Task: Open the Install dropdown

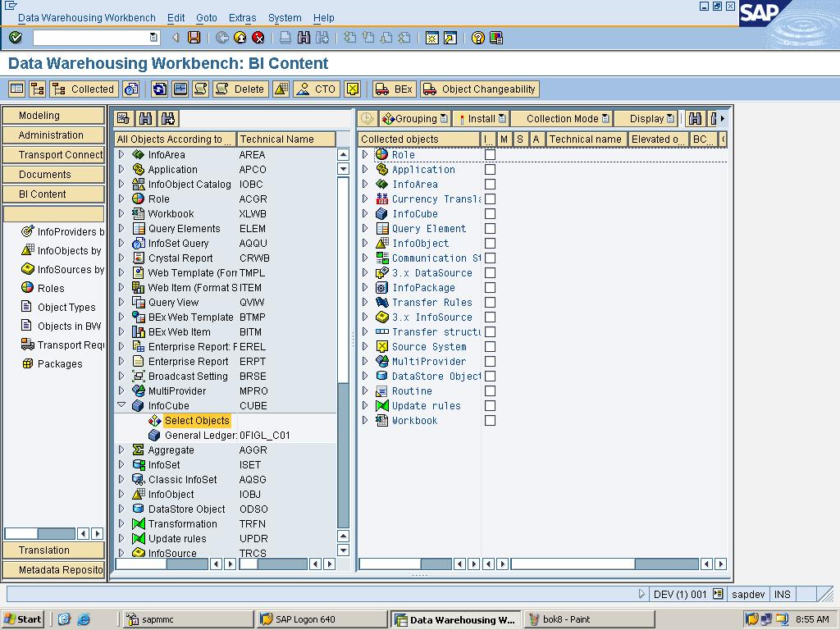Action: (481, 118)
